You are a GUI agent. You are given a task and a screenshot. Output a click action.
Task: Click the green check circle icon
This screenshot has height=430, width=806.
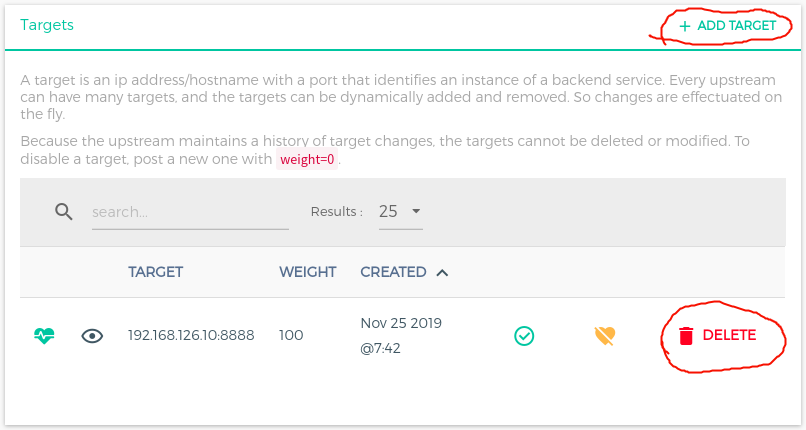coord(524,336)
